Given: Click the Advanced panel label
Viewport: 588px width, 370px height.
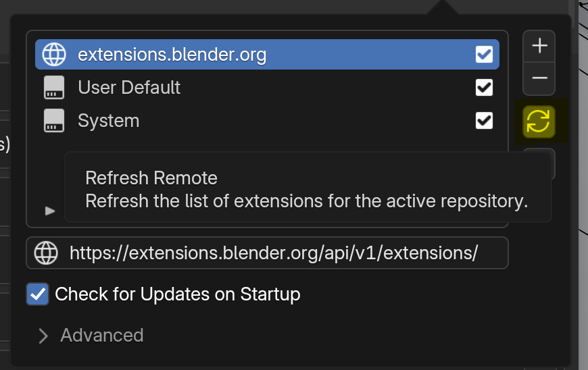Looking at the screenshot, I should click(x=102, y=336).
